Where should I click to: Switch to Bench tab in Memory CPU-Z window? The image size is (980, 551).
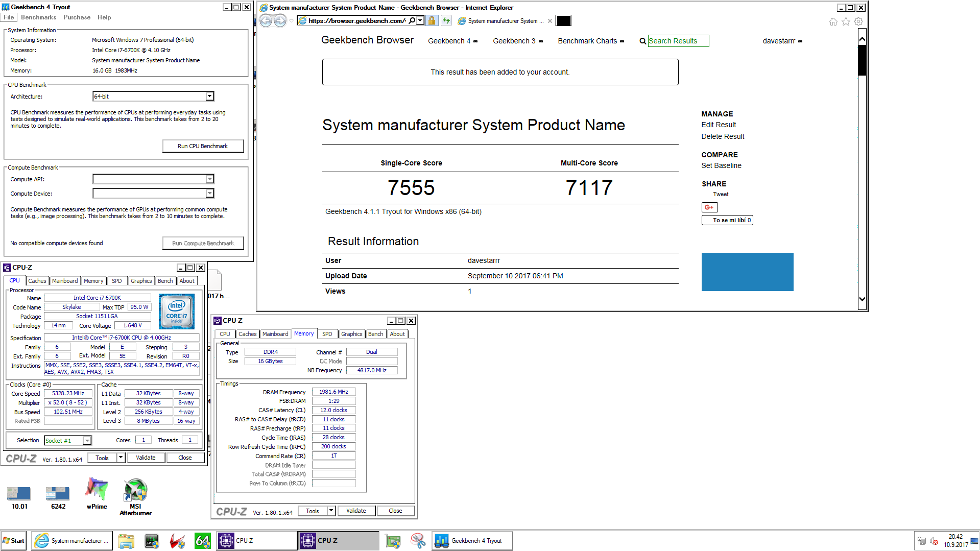(375, 334)
